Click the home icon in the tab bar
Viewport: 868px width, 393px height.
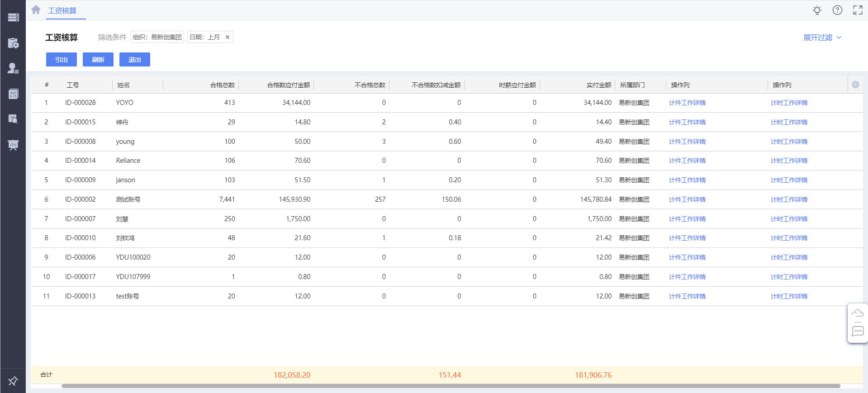point(36,10)
